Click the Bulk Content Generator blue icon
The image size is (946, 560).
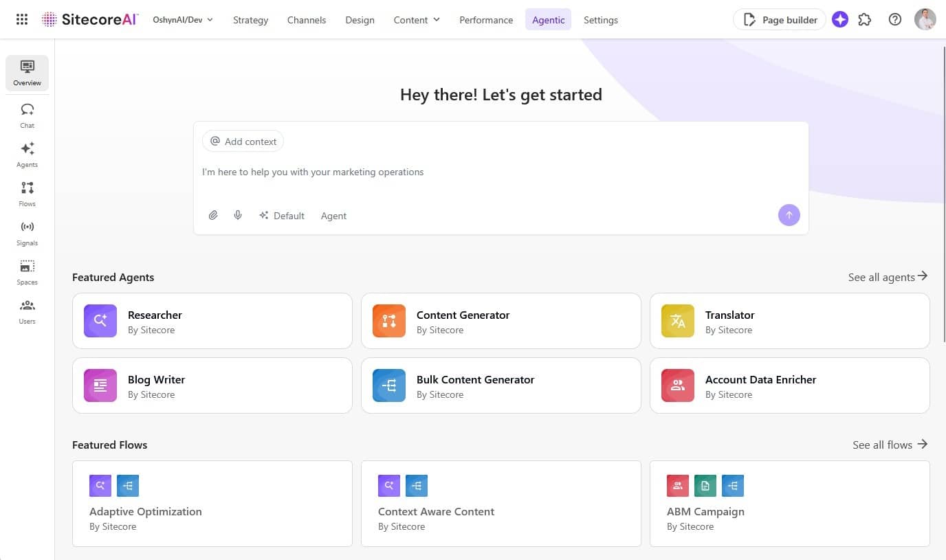coord(389,385)
